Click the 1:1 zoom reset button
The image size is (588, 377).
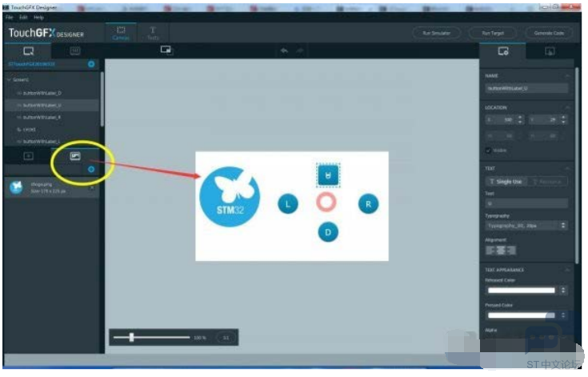click(x=226, y=338)
